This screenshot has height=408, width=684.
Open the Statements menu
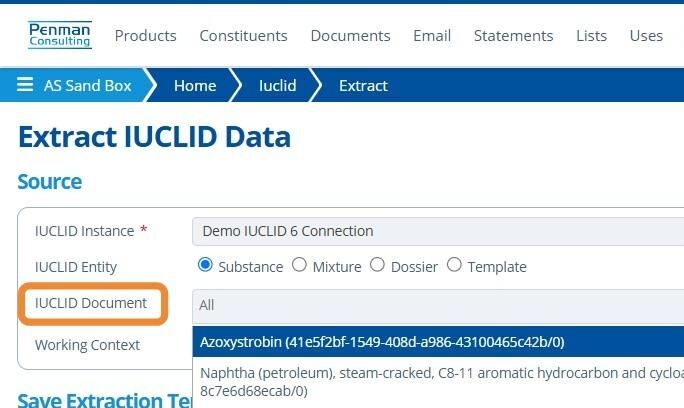coord(513,35)
